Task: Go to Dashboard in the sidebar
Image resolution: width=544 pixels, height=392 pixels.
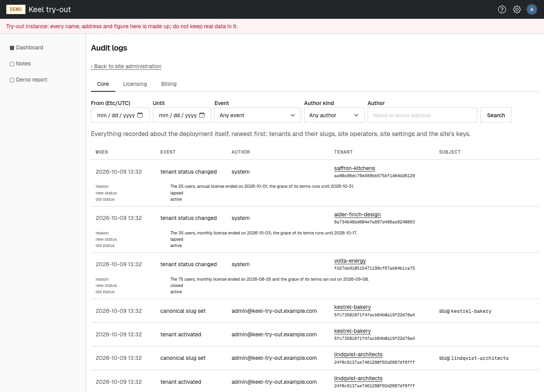Action: [29, 47]
